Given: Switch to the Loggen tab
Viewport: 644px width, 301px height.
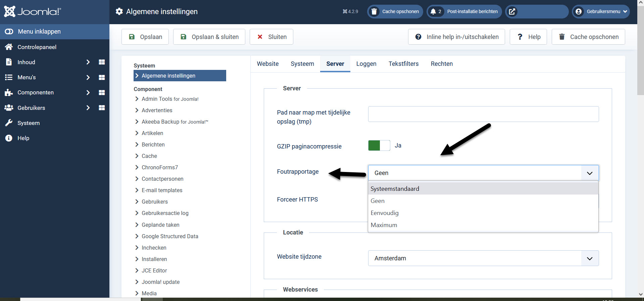Looking at the screenshot, I should (366, 64).
